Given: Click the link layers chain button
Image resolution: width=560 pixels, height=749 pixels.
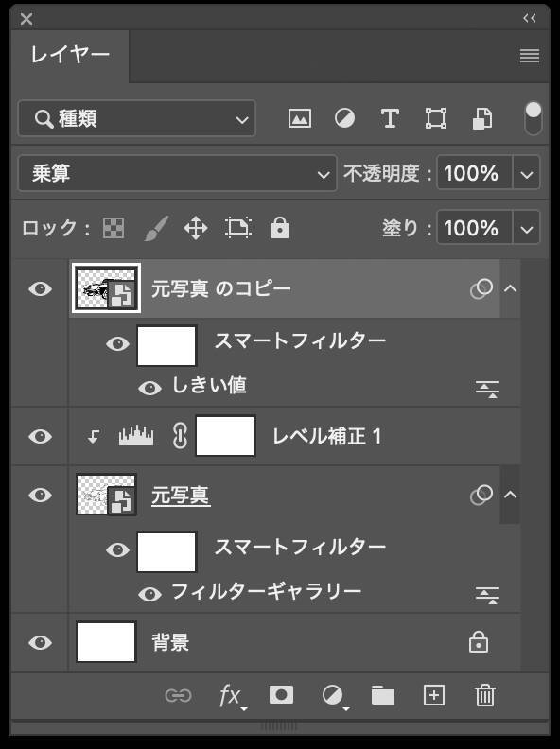Looking at the screenshot, I should tap(178, 695).
